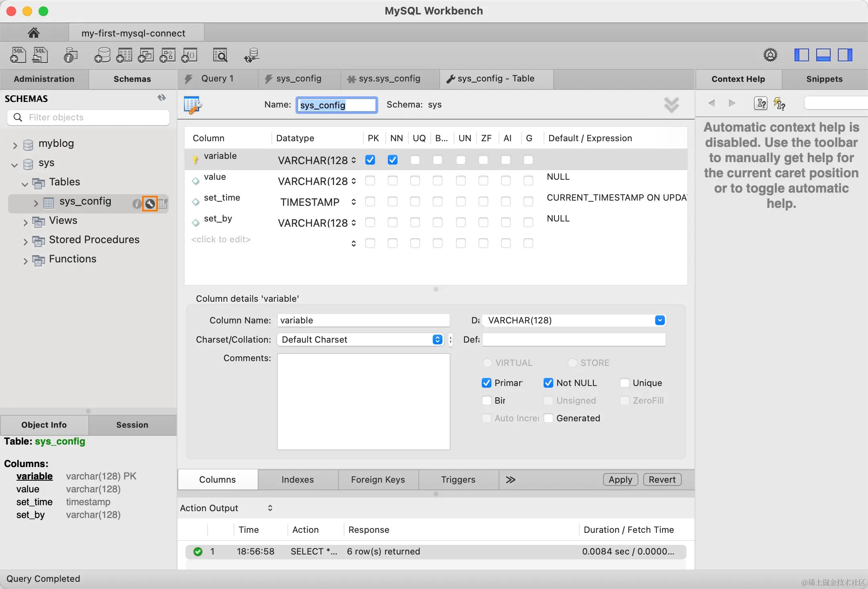
Task: Open the server inspector info icon
Action: coord(70,55)
